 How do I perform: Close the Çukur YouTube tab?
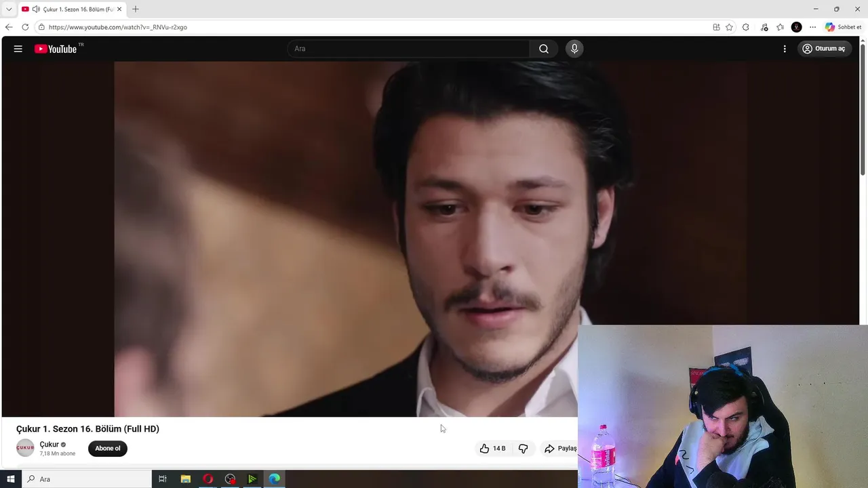[119, 9]
